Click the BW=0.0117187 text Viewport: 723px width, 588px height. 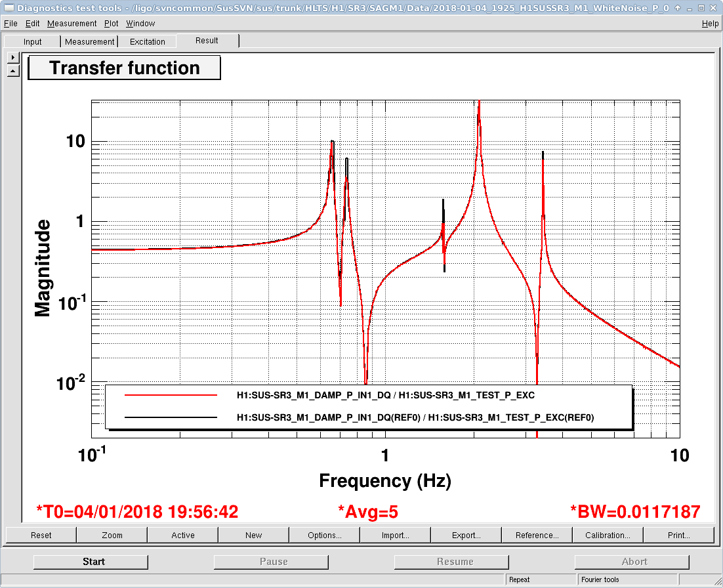(x=635, y=512)
